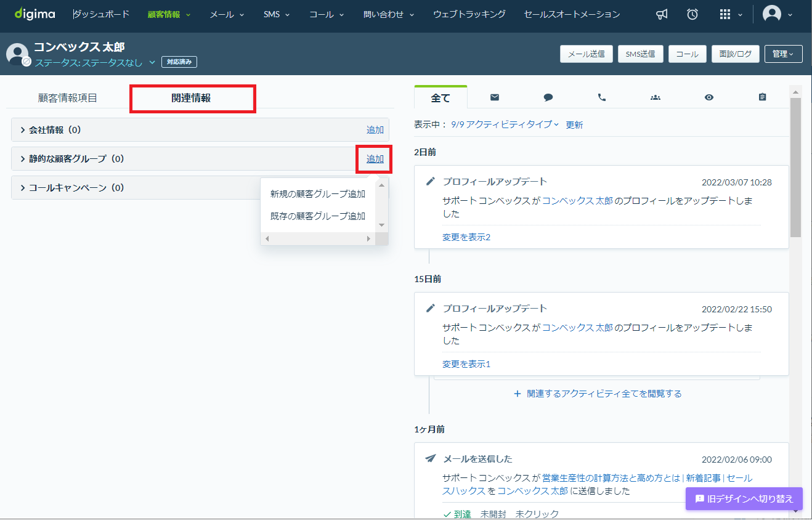Viewport: 812px width, 523px height.
Task: Filter activities by the clipboard icon
Action: click(x=763, y=97)
